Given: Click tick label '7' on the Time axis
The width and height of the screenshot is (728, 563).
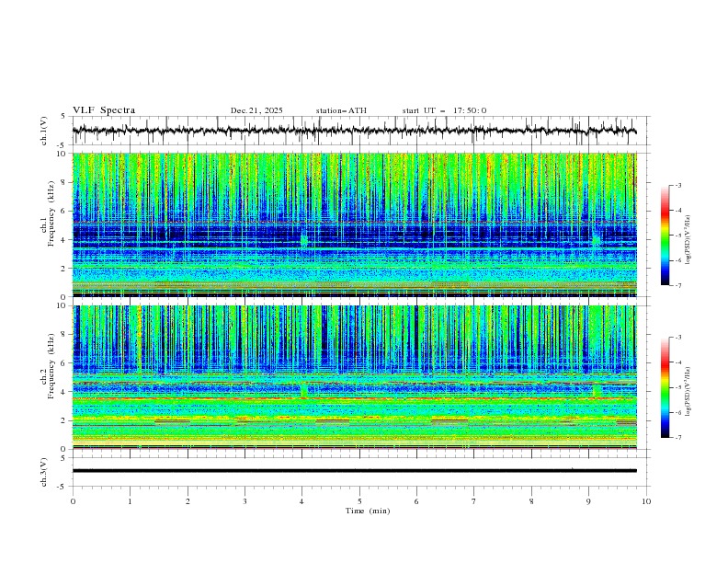Looking at the screenshot, I should pyautogui.click(x=474, y=501).
